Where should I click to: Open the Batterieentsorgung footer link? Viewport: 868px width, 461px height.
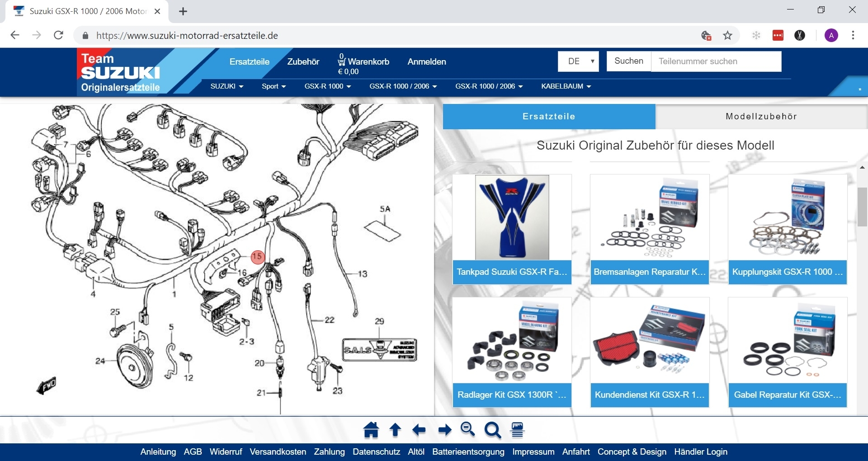(468, 452)
